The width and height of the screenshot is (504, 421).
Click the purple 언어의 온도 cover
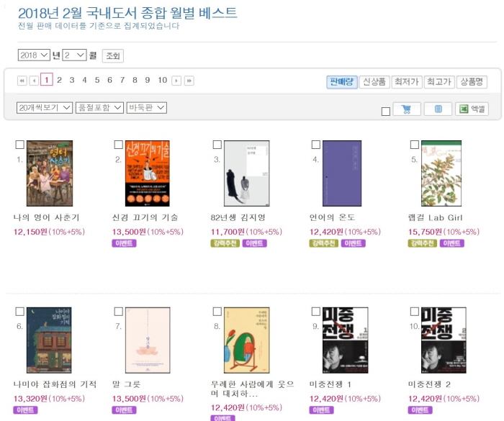[342, 173]
